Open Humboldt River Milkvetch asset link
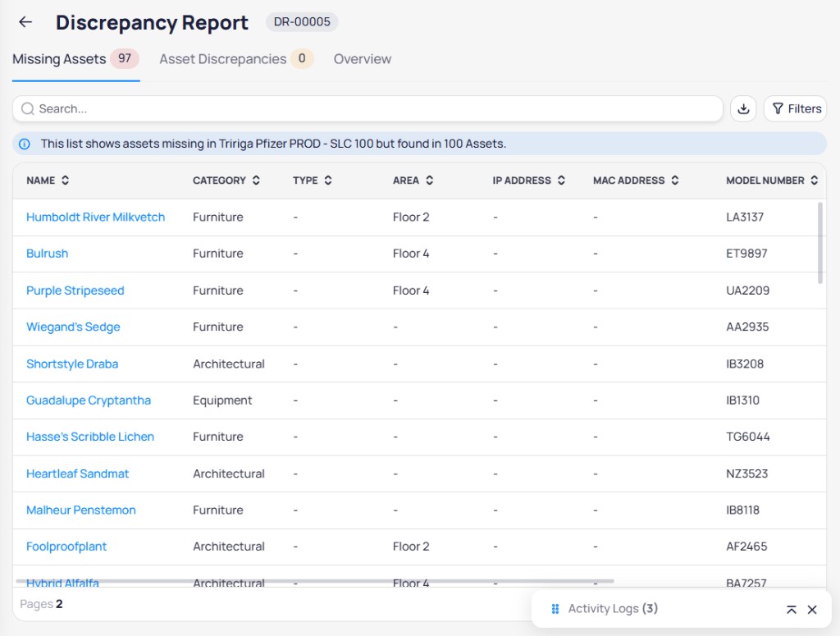The height and width of the screenshot is (636, 840). point(95,217)
